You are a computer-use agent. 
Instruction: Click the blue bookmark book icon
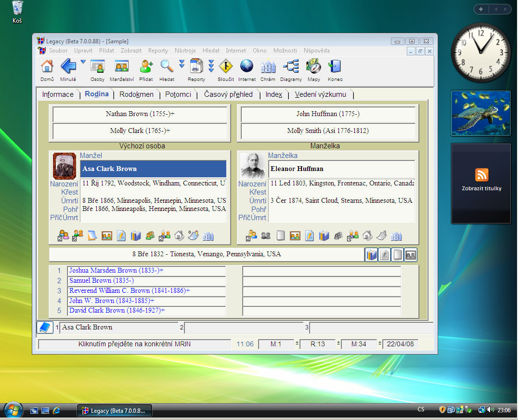(x=45, y=327)
